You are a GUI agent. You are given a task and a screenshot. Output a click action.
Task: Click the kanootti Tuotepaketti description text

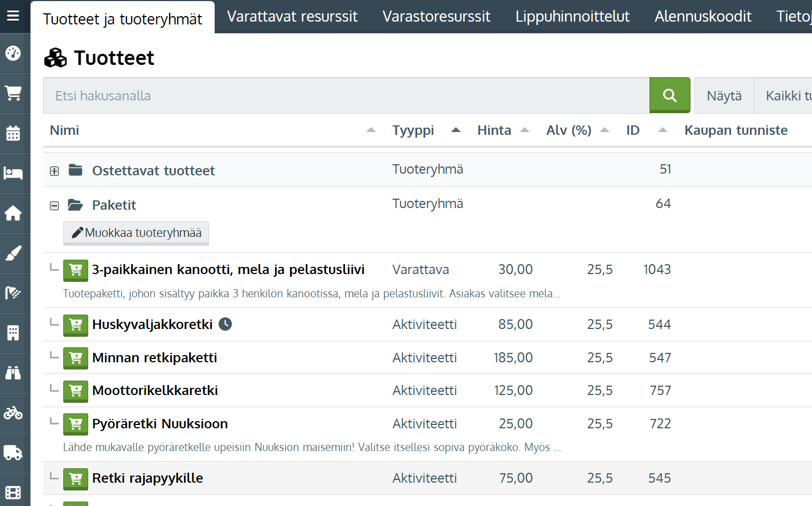(312, 294)
